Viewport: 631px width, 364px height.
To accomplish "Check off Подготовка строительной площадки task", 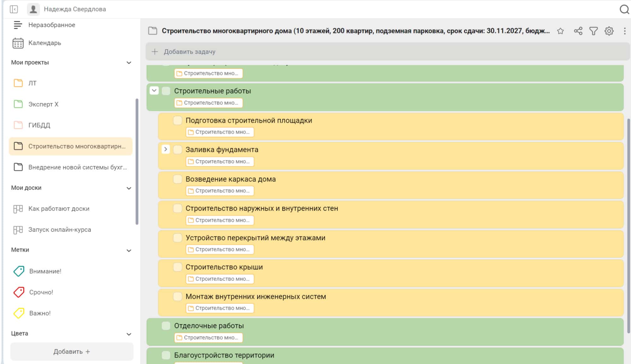I will tap(178, 120).
